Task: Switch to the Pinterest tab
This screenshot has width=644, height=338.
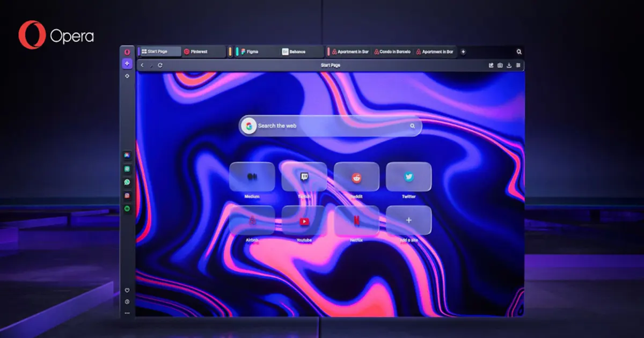Action: pos(203,52)
